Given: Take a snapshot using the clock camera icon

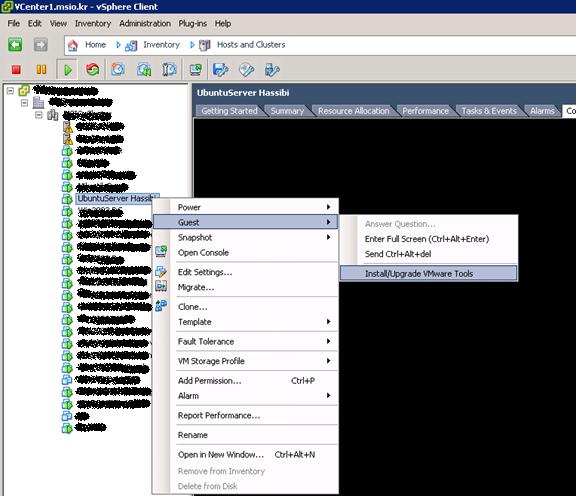Looking at the screenshot, I should coord(118,69).
